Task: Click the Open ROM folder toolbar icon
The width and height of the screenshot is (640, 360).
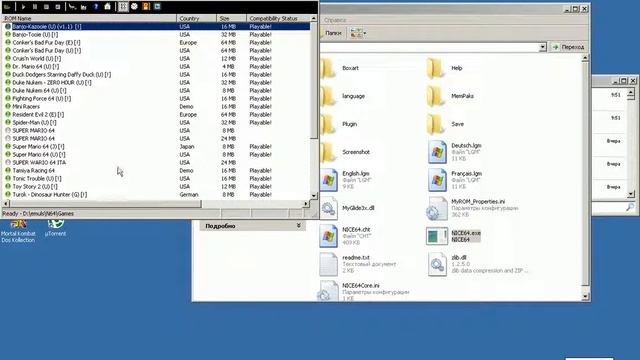Action: 7,7
